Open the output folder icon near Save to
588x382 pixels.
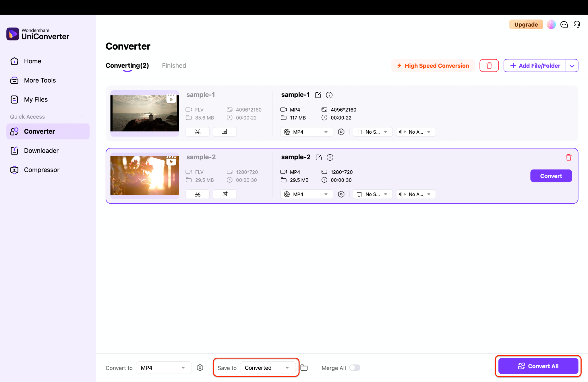304,368
